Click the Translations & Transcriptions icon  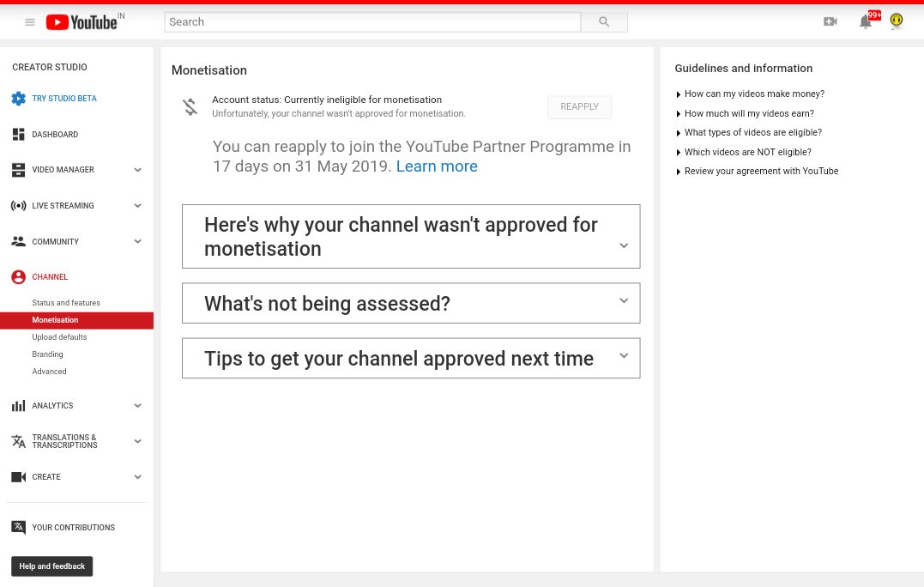click(18, 441)
